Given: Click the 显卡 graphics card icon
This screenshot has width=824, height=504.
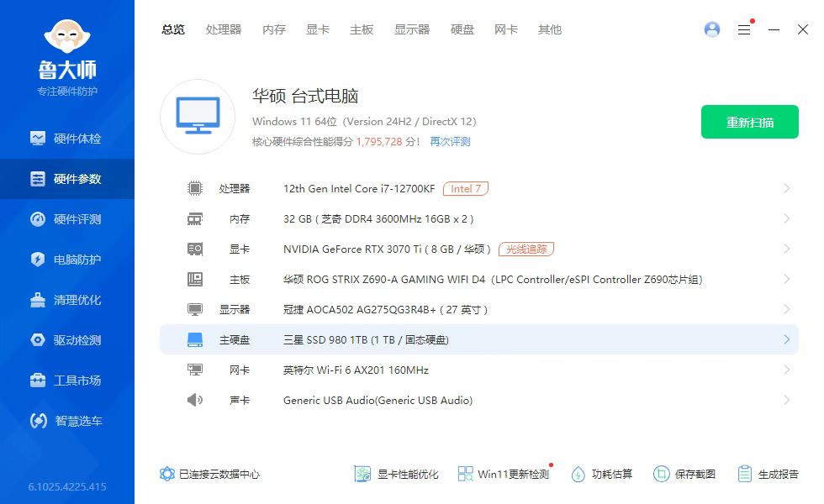Looking at the screenshot, I should 195,249.
